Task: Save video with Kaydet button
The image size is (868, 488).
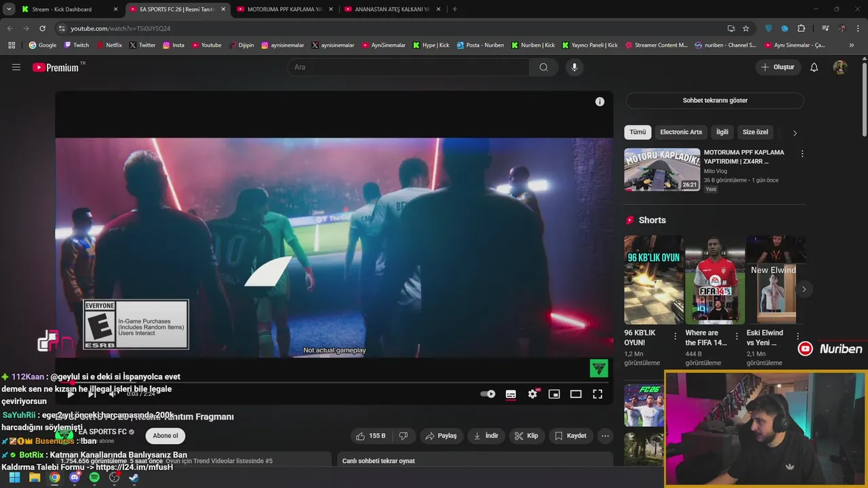Action: tap(571, 436)
